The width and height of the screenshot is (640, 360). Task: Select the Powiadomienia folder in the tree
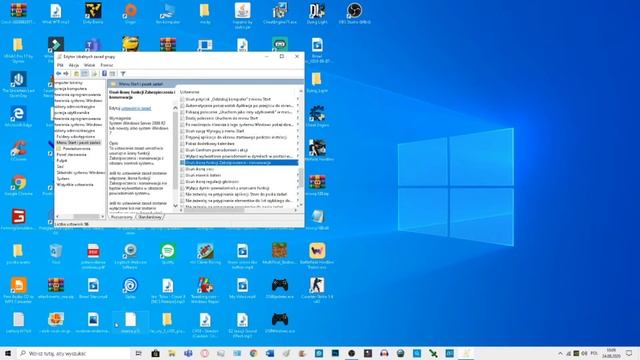pyautogui.click(x=77, y=149)
